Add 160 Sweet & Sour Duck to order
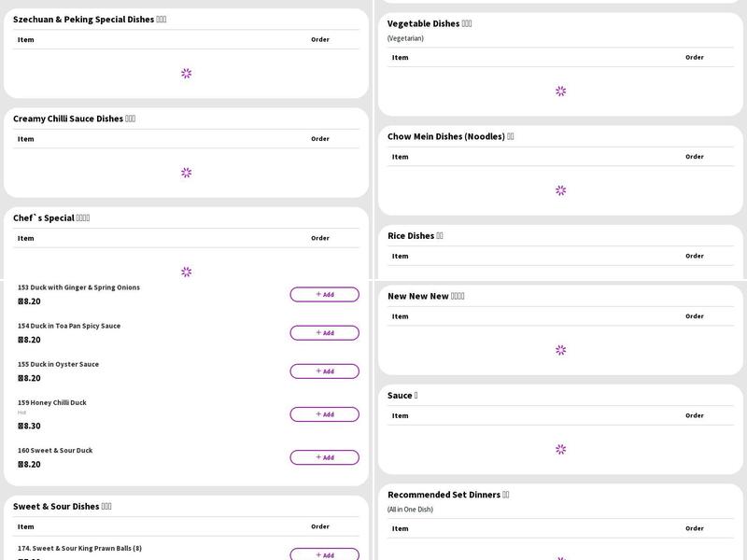 324,457
